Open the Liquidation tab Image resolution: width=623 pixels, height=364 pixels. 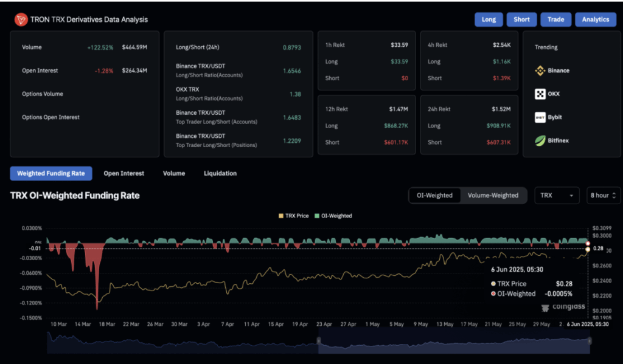220,173
